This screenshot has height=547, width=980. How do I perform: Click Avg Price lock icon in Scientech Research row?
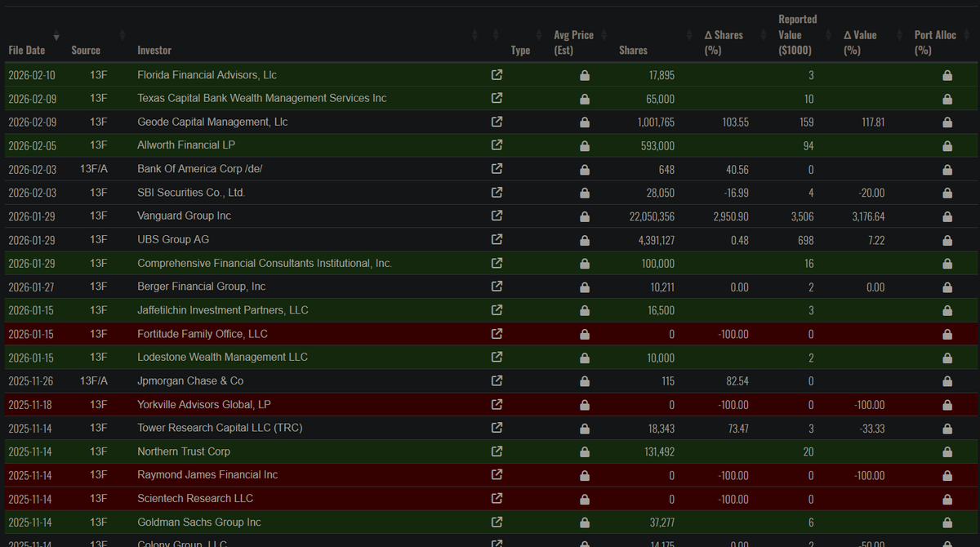pos(585,499)
